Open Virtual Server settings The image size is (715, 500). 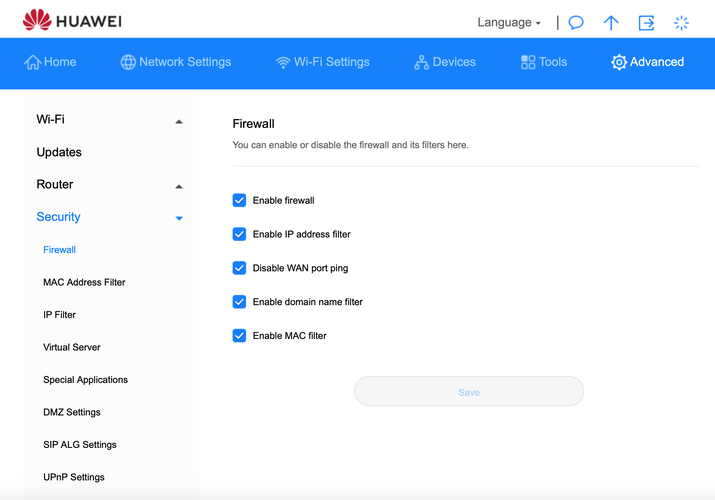pos(72,347)
